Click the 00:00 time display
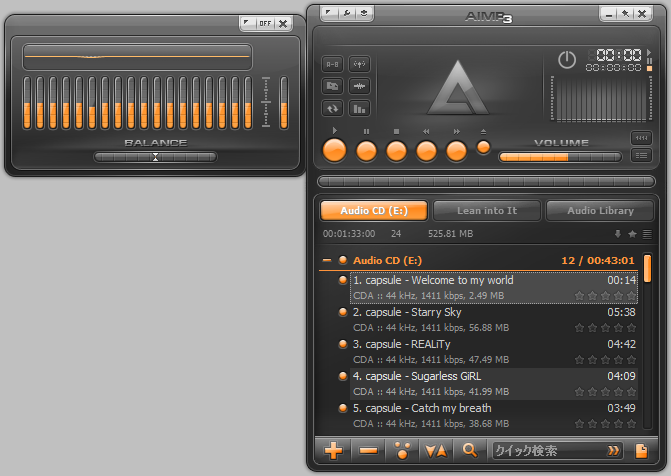 [x=619, y=55]
